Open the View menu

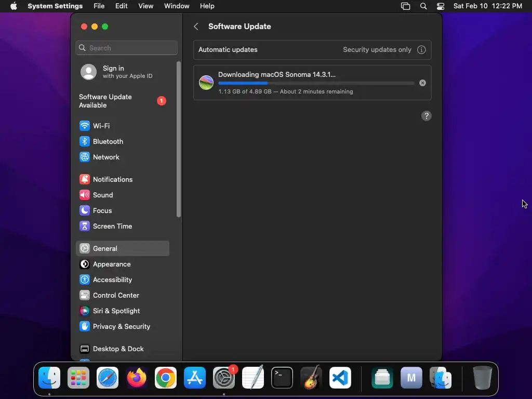coord(145,6)
